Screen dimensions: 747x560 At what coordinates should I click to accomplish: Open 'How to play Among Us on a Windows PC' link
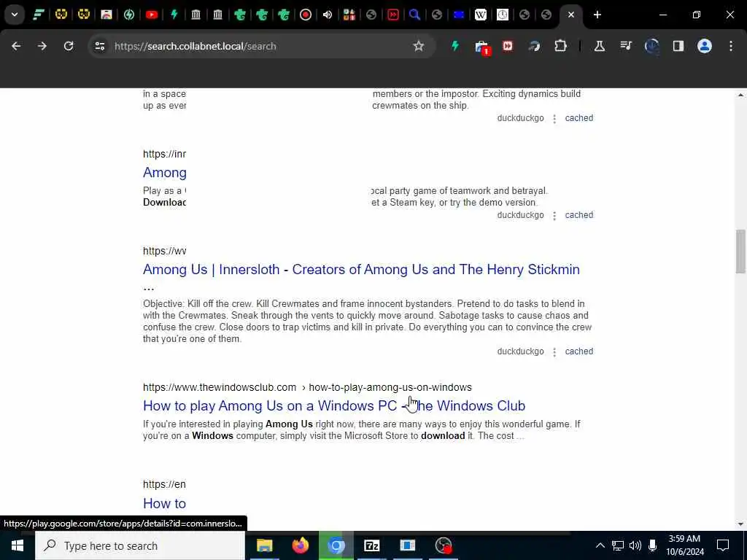[334, 405]
